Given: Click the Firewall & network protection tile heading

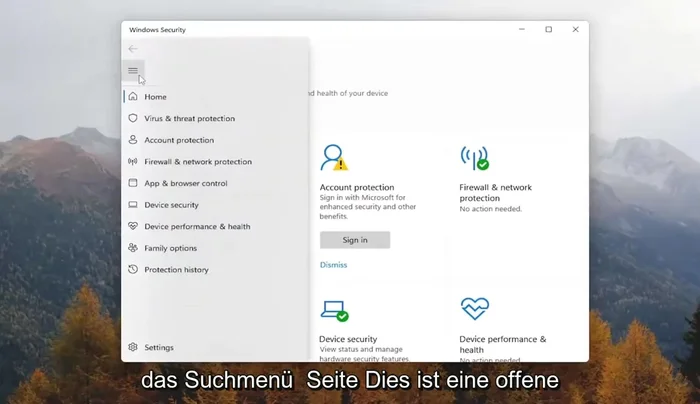Looking at the screenshot, I should (496, 192).
